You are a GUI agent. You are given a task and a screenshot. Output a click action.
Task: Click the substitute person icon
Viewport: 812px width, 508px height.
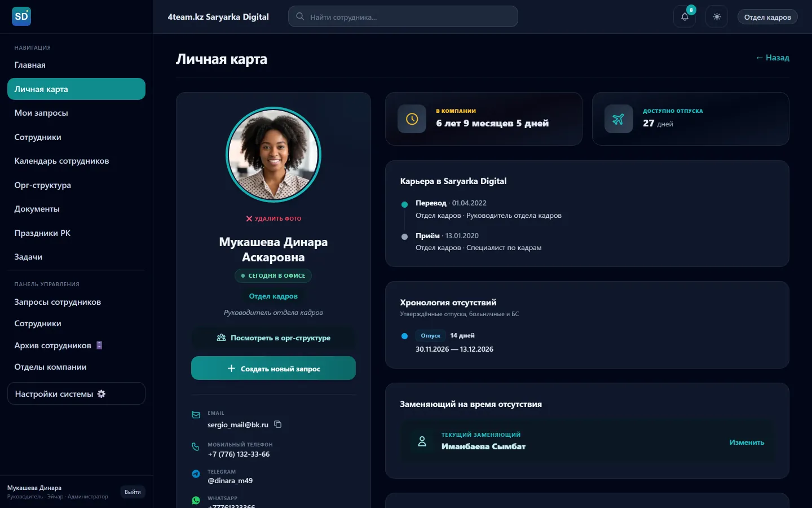tap(422, 441)
